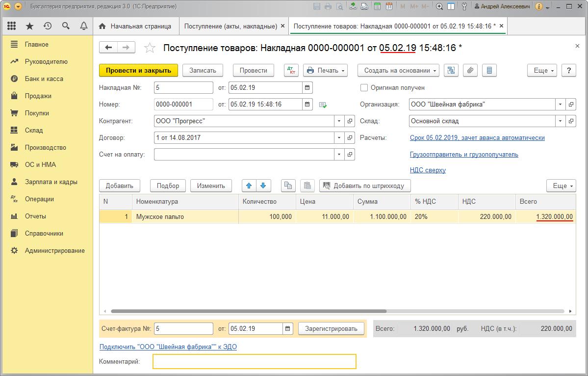Open Печать dropdown menu

325,70
